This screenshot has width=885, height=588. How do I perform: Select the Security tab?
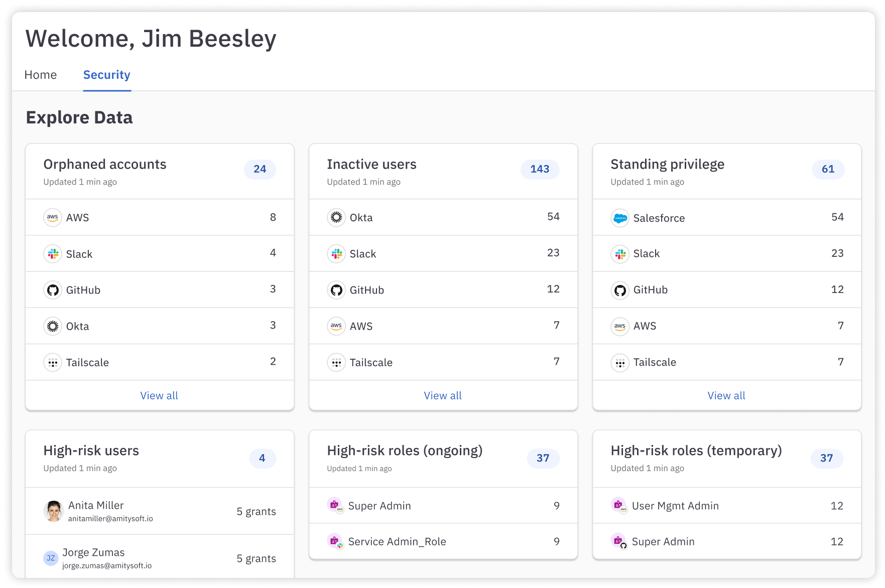coord(106,74)
